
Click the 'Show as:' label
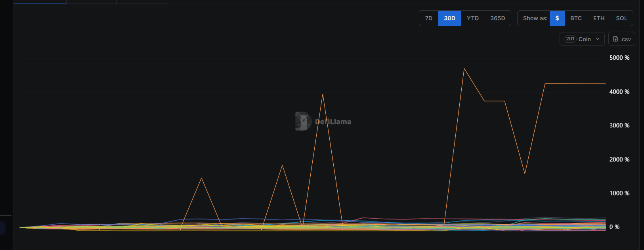tap(535, 18)
